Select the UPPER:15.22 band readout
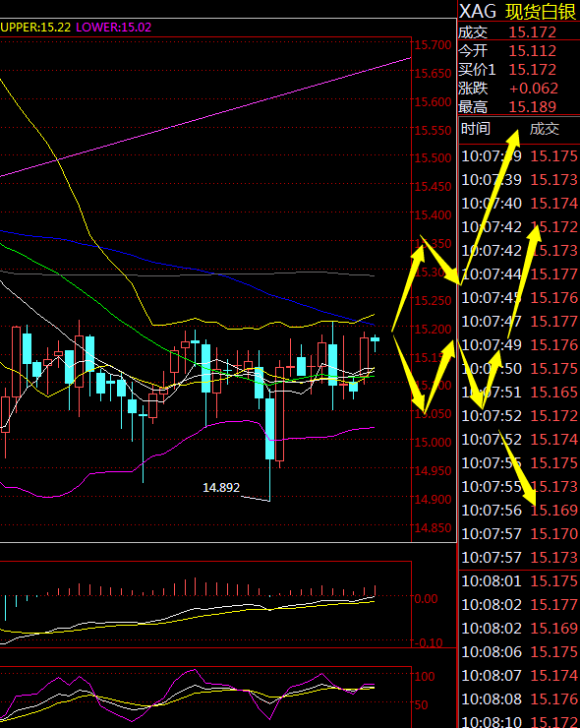This screenshot has width=580, height=728. pyautogui.click(x=35, y=27)
